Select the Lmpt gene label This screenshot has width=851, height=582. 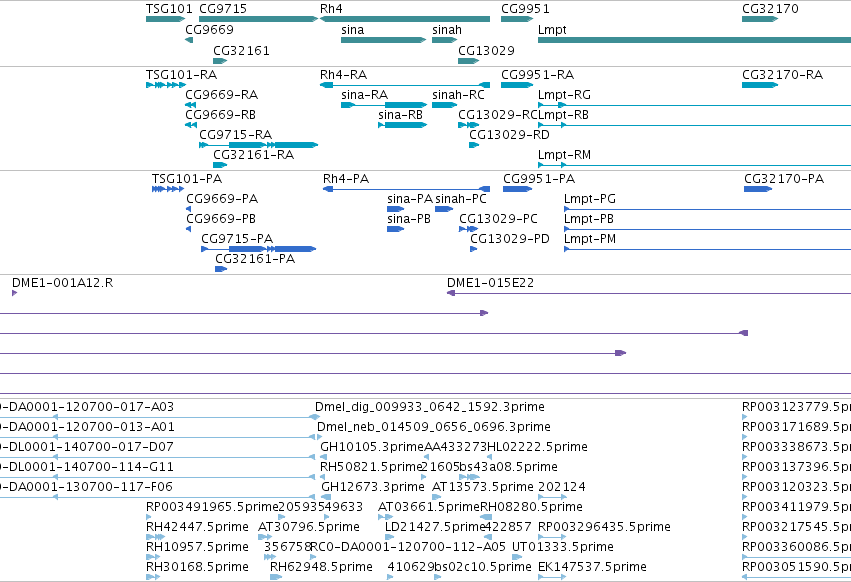click(552, 30)
